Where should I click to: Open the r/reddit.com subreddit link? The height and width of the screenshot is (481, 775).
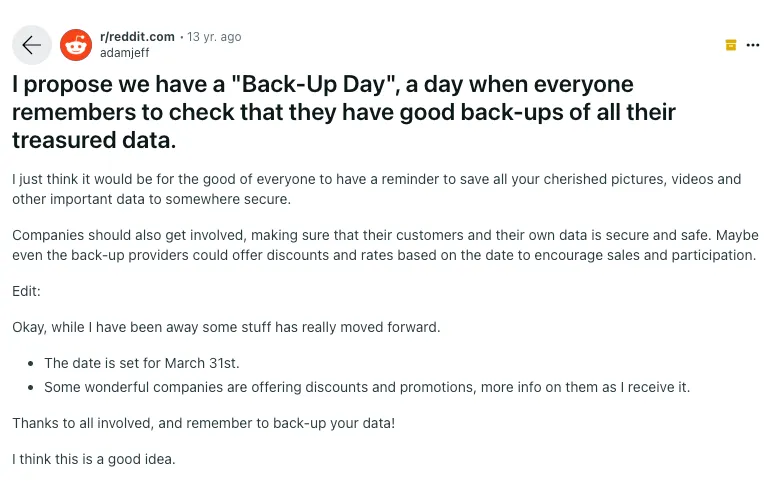pos(137,37)
